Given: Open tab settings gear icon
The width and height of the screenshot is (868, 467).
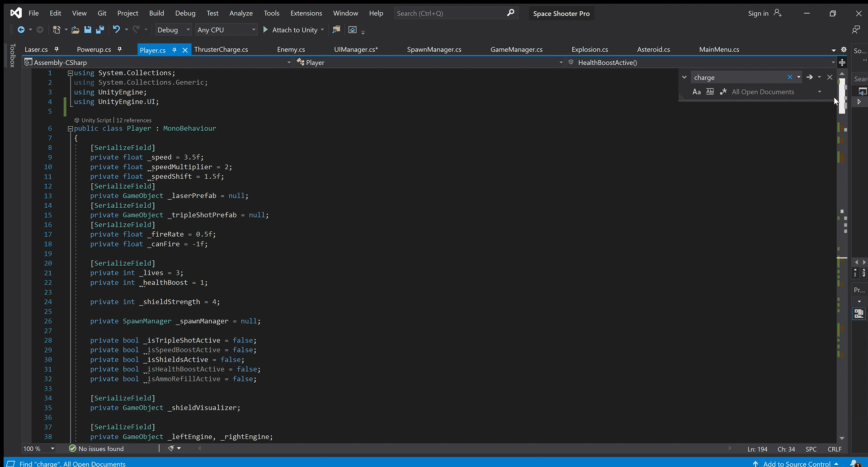Looking at the screenshot, I should click(844, 50).
